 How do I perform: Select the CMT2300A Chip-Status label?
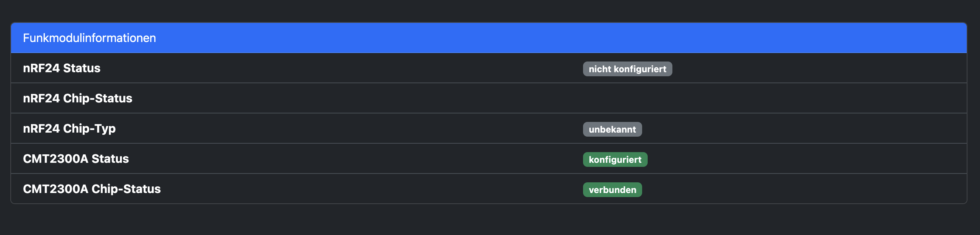point(92,189)
